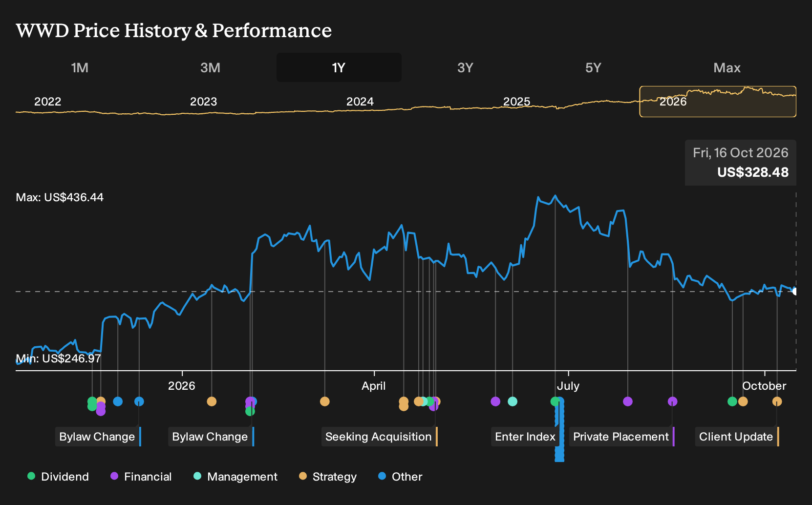This screenshot has height=505, width=812.
Task: Click teal Management dot above Enter Index label
Action: 513,401
